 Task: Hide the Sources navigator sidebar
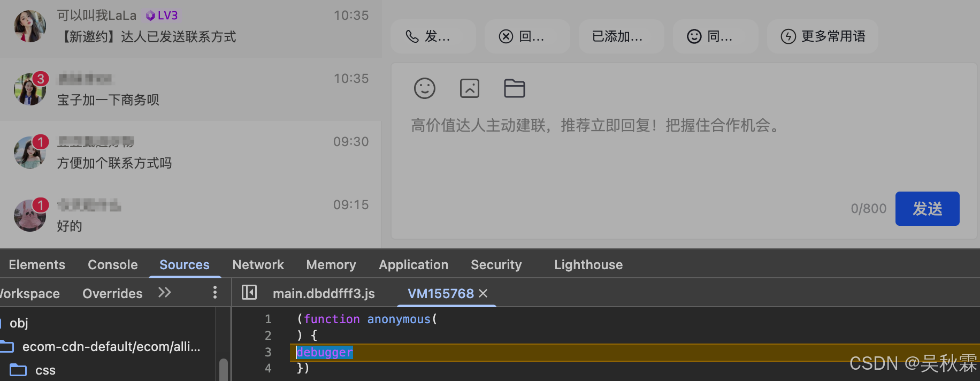click(x=249, y=292)
